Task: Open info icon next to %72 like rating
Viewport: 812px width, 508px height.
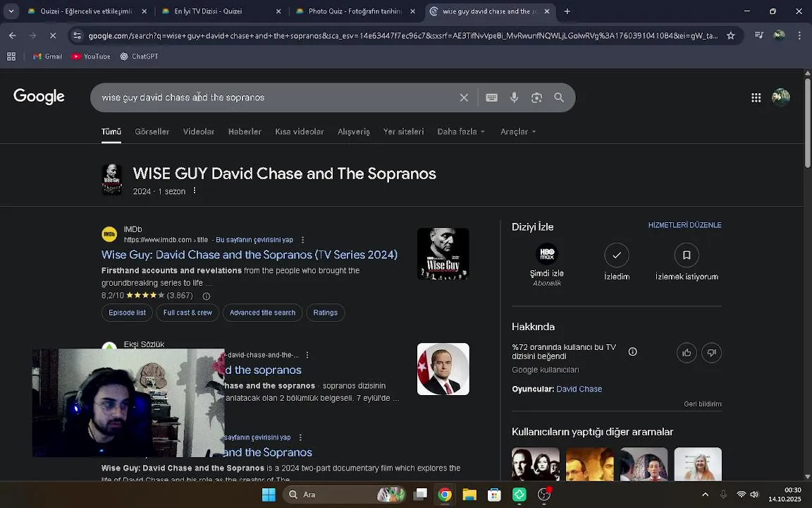Action: (x=632, y=352)
